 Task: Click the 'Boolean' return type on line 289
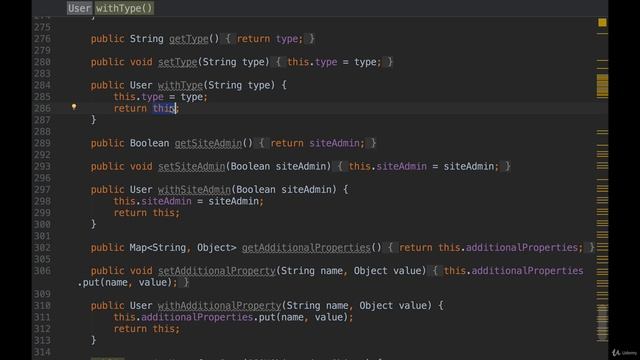[x=149, y=143]
